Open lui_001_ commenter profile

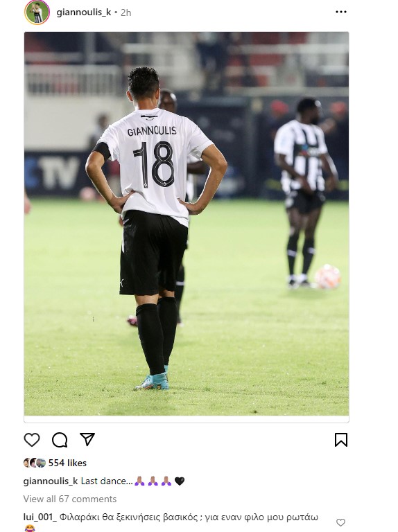[x=40, y=517]
